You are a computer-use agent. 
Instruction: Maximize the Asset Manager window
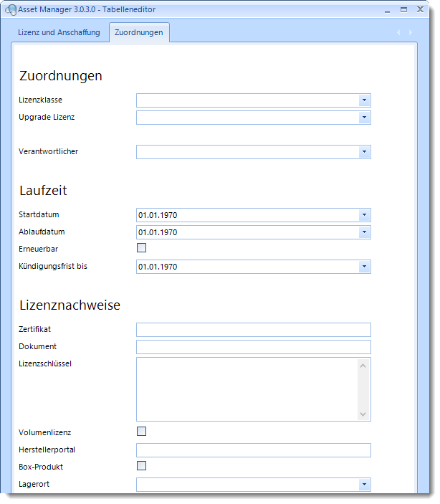pyautogui.click(x=403, y=10)
